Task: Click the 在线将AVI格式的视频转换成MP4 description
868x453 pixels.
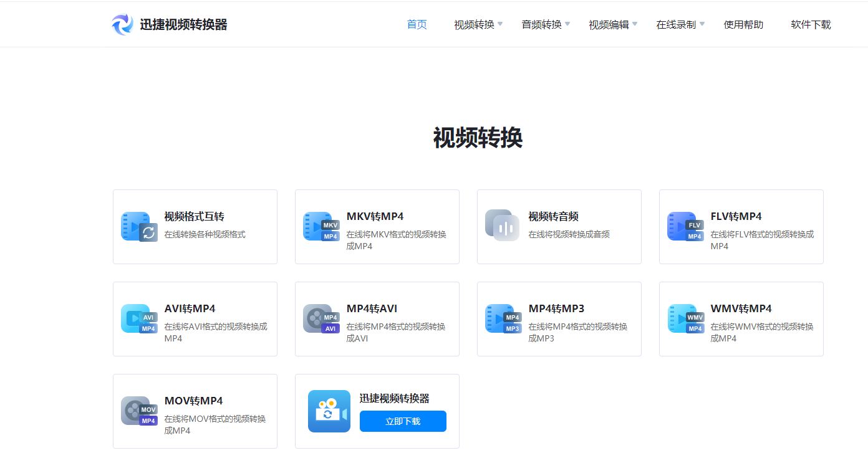Action: pos(216,332)
